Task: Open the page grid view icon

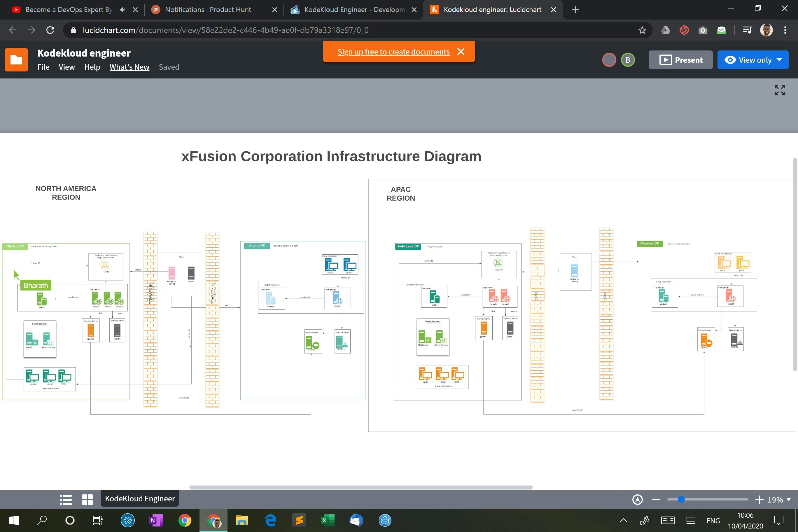Action: (87, 499)
